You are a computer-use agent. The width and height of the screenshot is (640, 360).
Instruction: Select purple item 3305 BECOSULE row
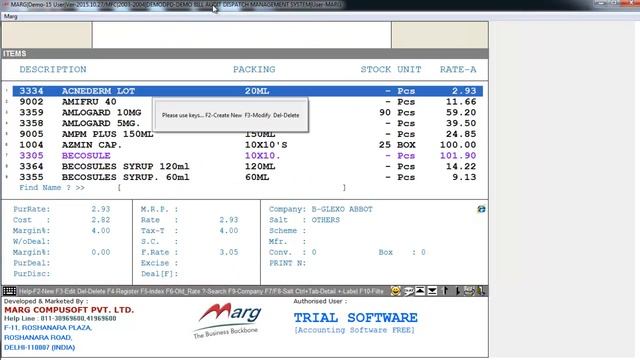[247, 156]
